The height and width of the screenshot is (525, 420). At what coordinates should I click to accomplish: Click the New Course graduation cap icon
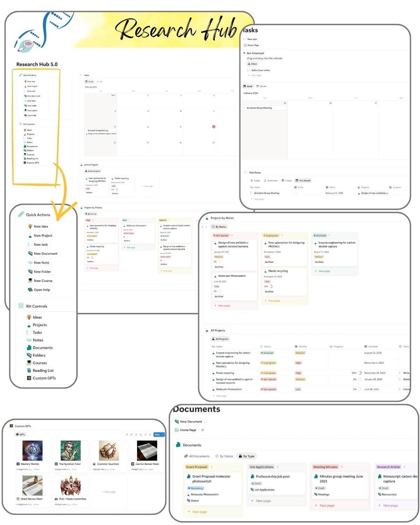(x=31, y=280)
